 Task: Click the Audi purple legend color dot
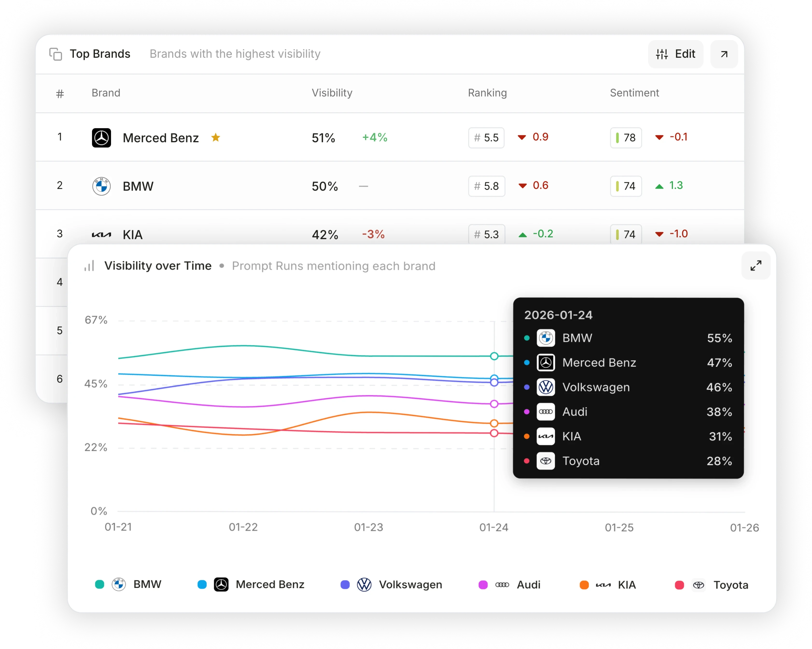point(483,585)
